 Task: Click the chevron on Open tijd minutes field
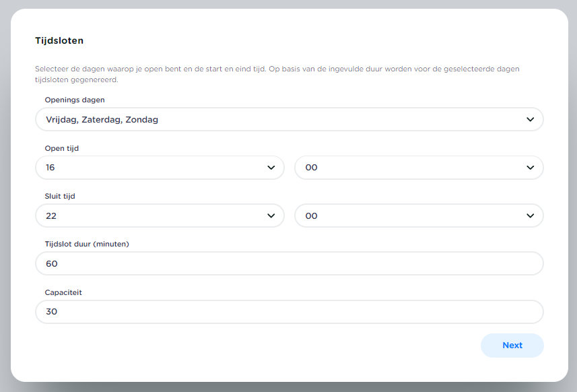point(530,168)
